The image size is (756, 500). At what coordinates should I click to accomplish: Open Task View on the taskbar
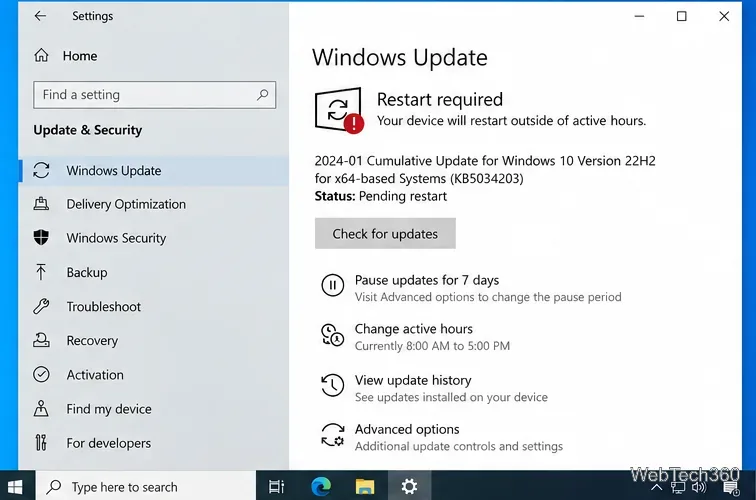(276, 487)
